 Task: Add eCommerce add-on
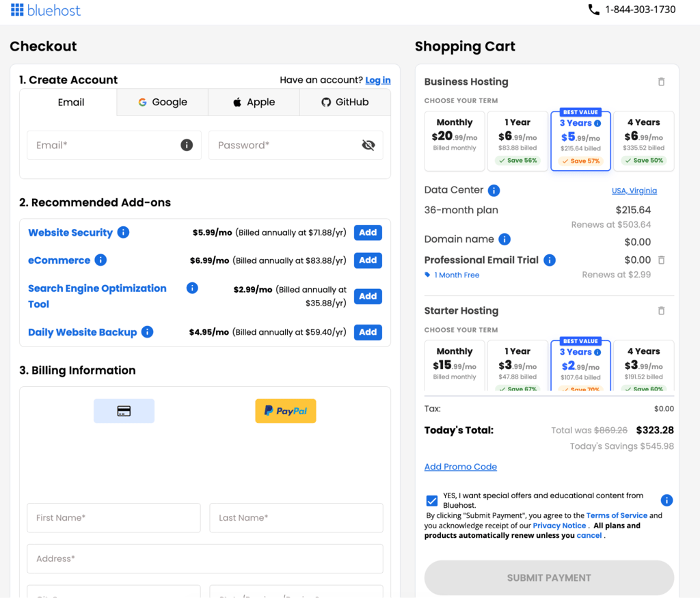point(368,260)
